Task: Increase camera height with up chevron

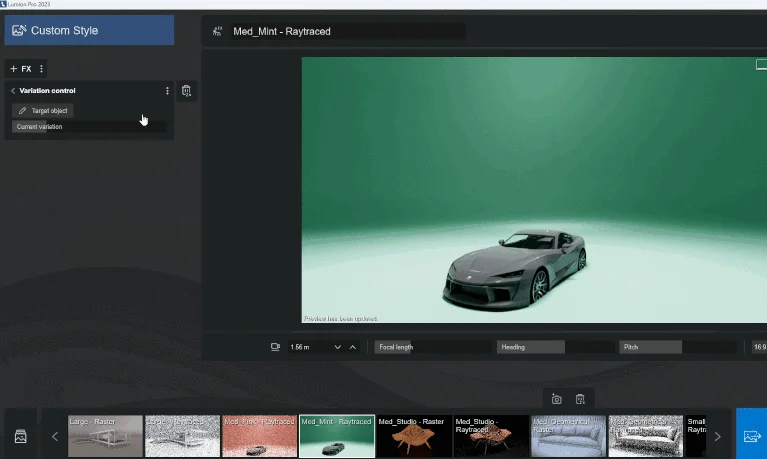Action: 352,347
